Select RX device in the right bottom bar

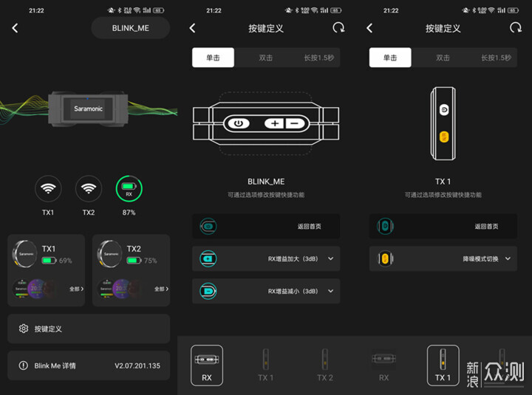point(383,365)
